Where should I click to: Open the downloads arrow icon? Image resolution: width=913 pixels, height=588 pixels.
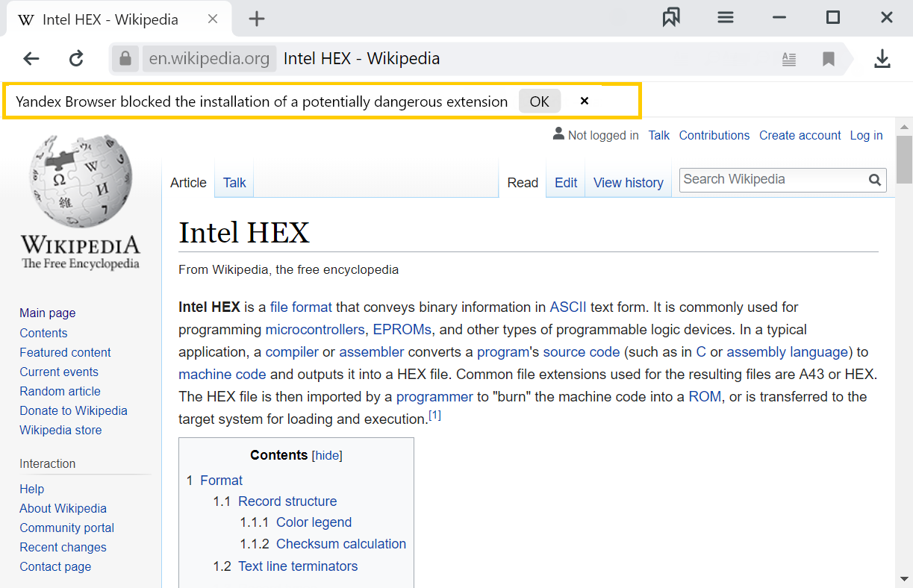882,59
